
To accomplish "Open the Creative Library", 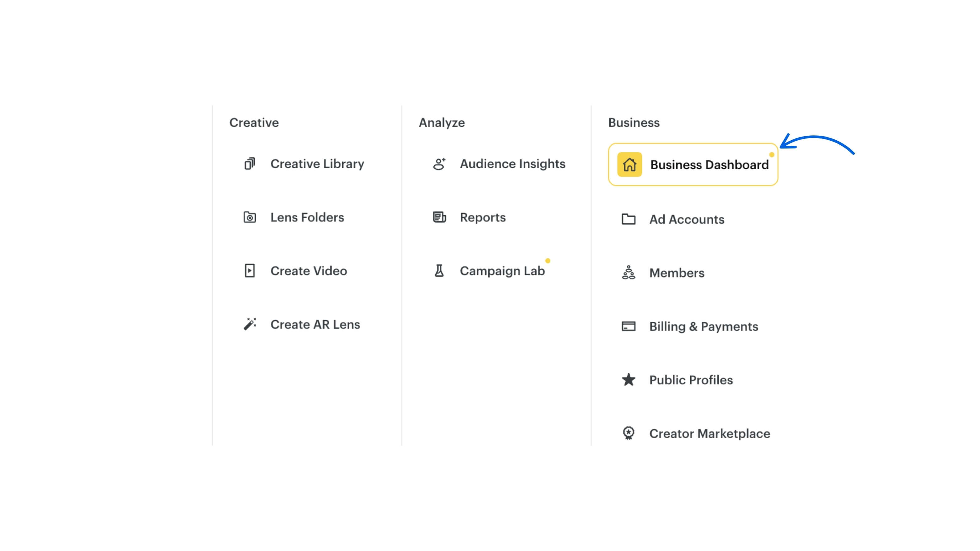I will (317, 164).
